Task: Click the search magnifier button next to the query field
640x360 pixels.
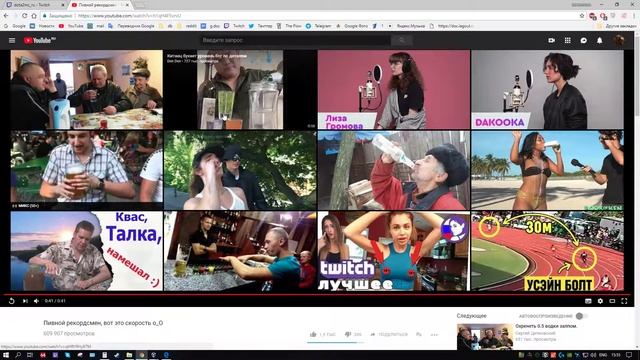Action: 402,40
